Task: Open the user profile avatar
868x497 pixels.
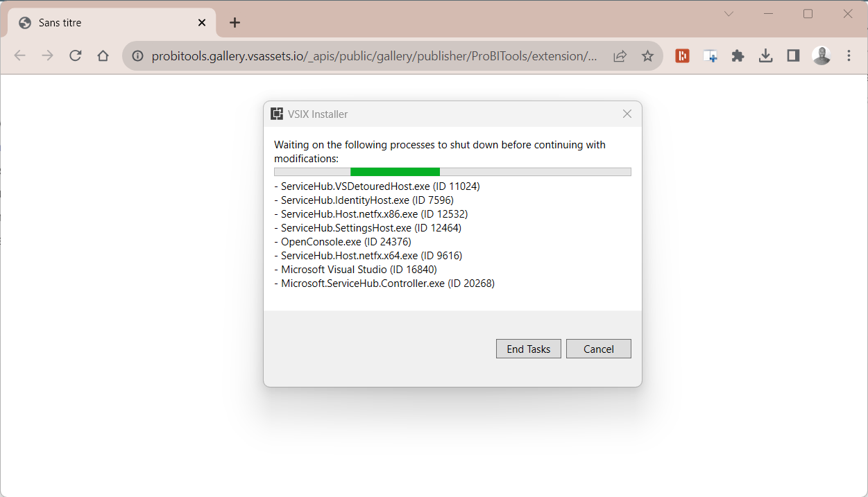Action: (x=822, y=56)
